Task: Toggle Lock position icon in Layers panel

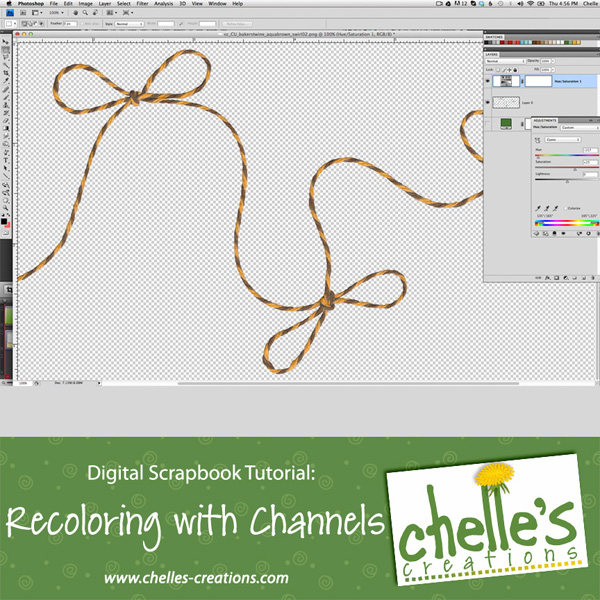Action: point(509,70)
